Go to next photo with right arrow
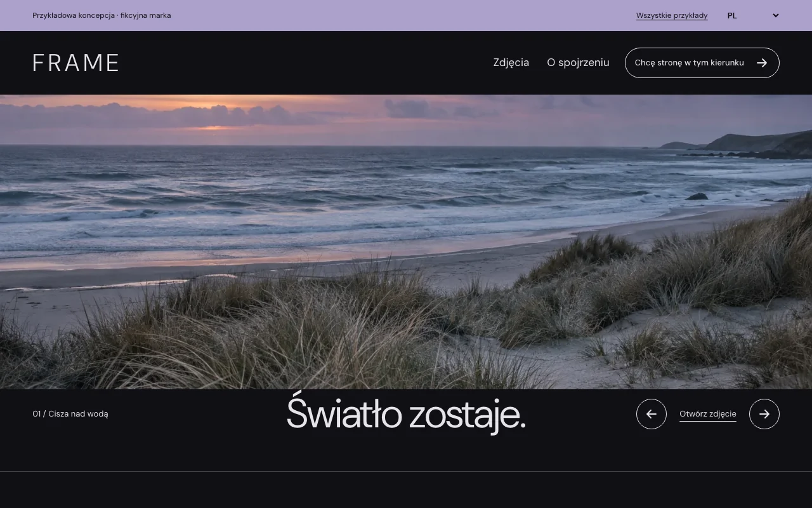The height and width of the screenshot is (508, 812). (764, 414)
